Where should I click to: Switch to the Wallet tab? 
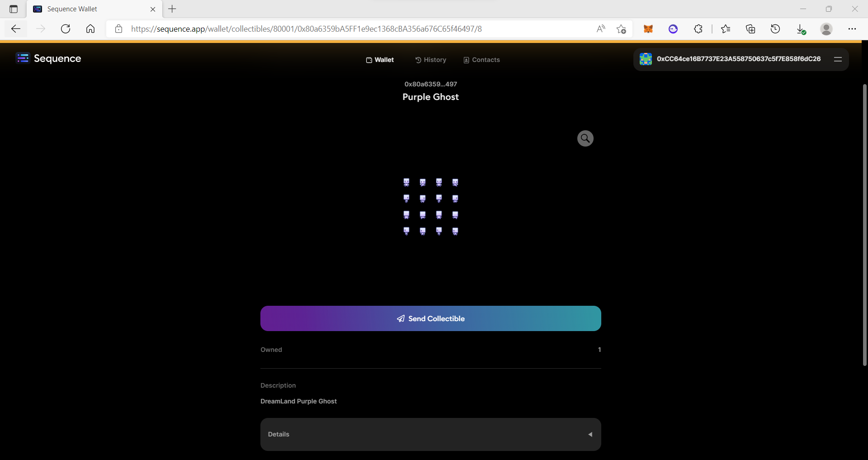[x=380, y=60]
